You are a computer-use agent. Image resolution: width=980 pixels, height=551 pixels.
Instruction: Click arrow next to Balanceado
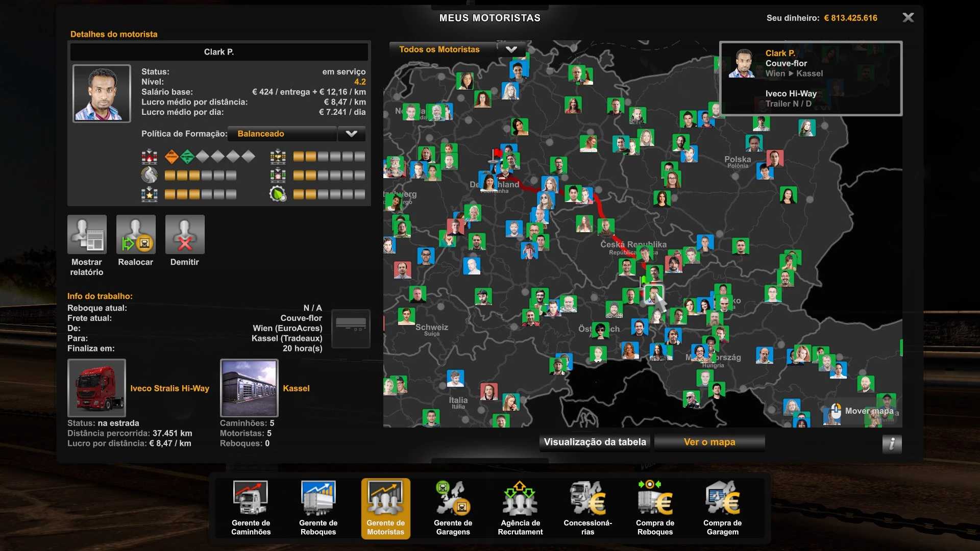pos(351,134)
